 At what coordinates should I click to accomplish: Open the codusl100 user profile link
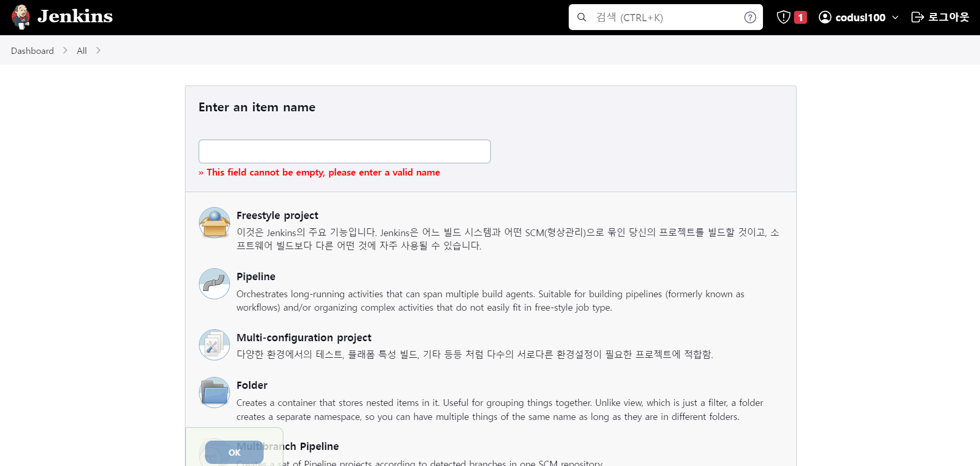pyautogui.click(x=860, y=18)
